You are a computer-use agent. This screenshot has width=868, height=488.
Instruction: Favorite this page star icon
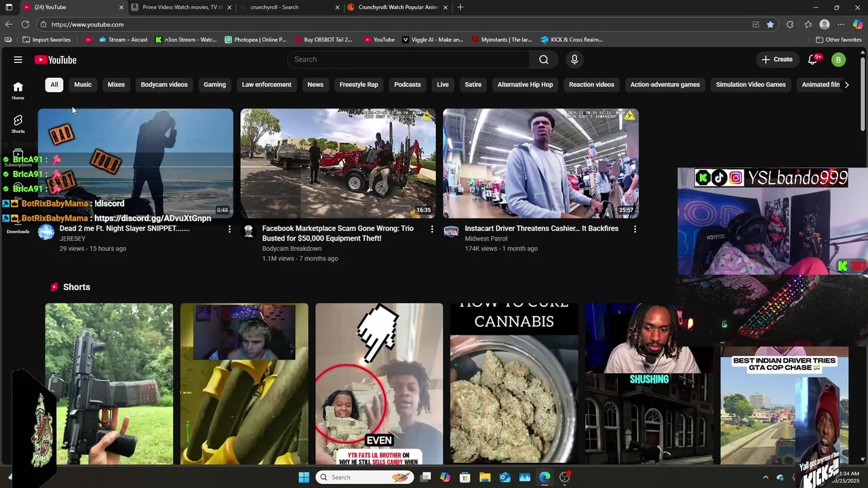770,24
